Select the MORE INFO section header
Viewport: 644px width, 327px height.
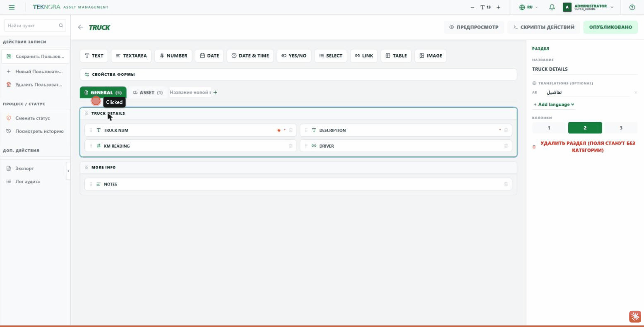[x=298, y=167]
